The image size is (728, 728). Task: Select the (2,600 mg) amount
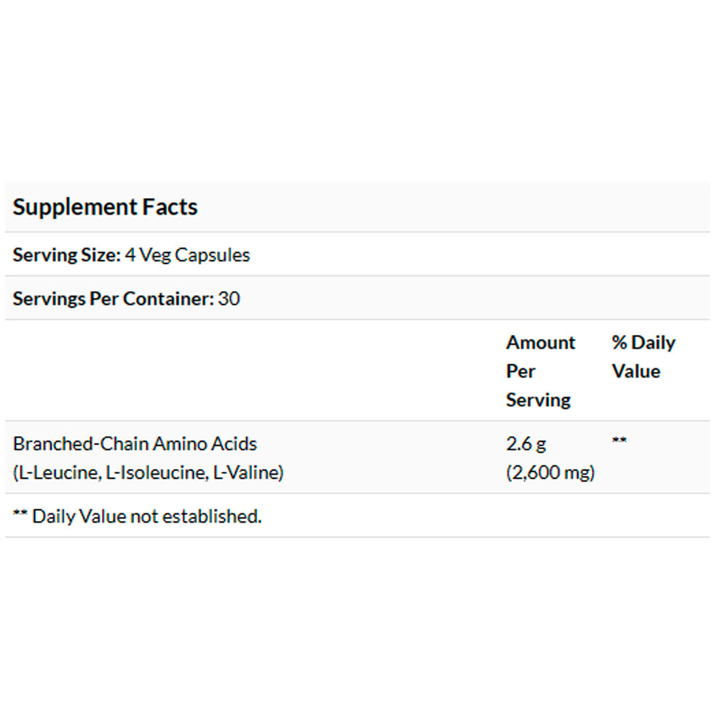(x=550, y=472)
